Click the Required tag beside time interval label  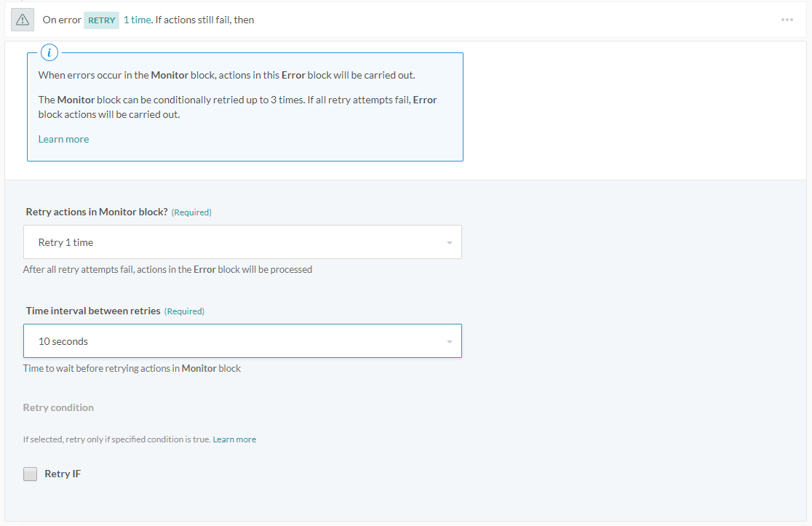tap(184, 311)
